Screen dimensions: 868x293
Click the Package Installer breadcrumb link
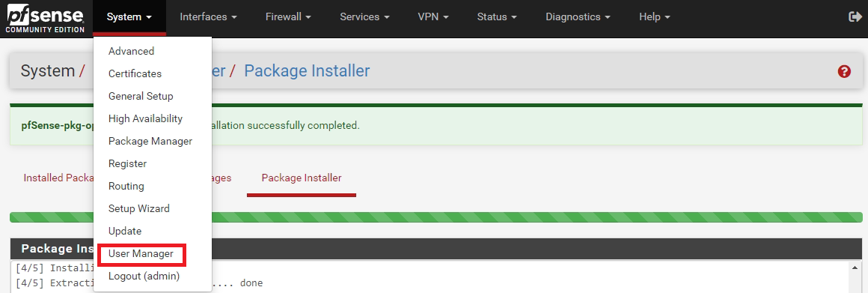tap(307, 71)
